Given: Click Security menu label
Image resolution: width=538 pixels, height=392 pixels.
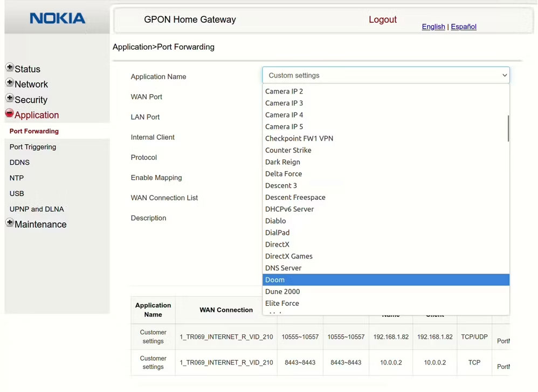Looking at the screenshot, I should pyautogui.click(x=31, y=100).
